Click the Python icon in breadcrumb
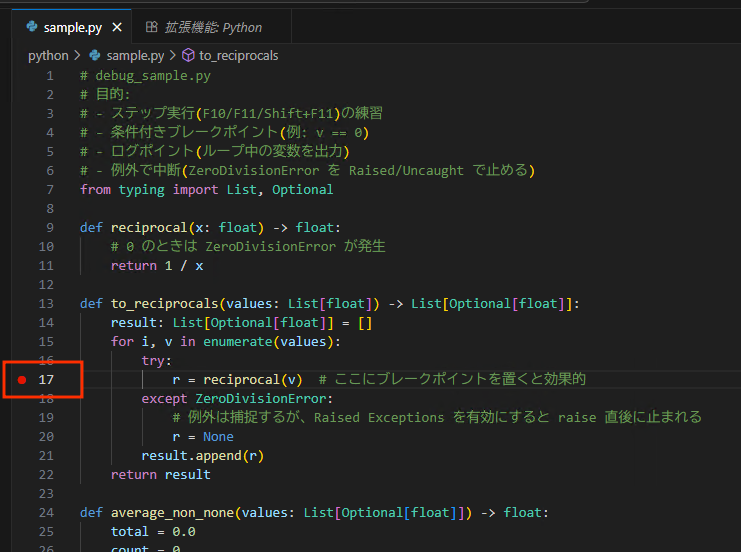Image resolution: width=741 pixels, height=552 pixels. coord(95,55)
